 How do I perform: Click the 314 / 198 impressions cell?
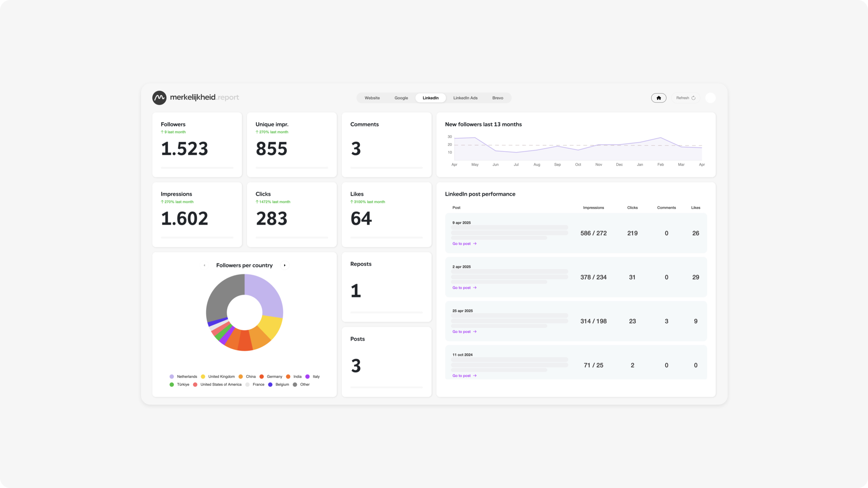click(x=593, y=321)
